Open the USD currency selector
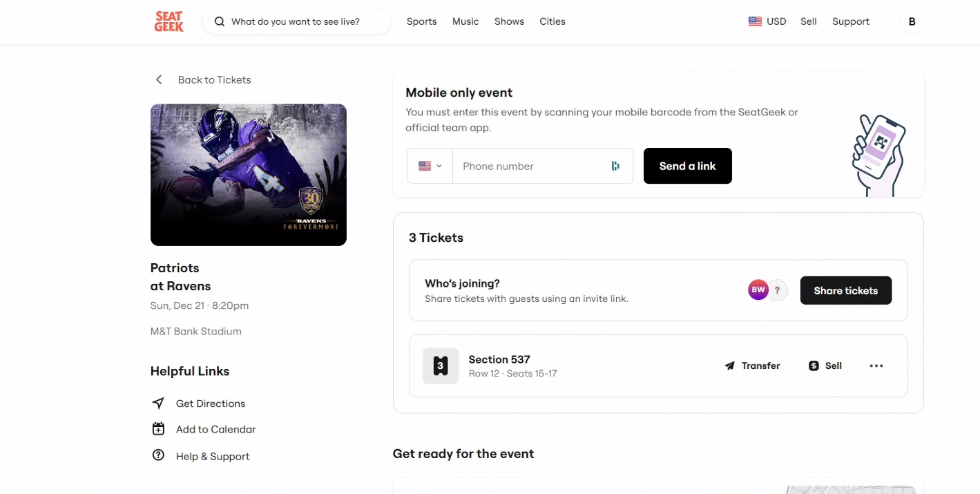Image resolution: width=980 pixels, height=494 pixels. tap(767, 21)
